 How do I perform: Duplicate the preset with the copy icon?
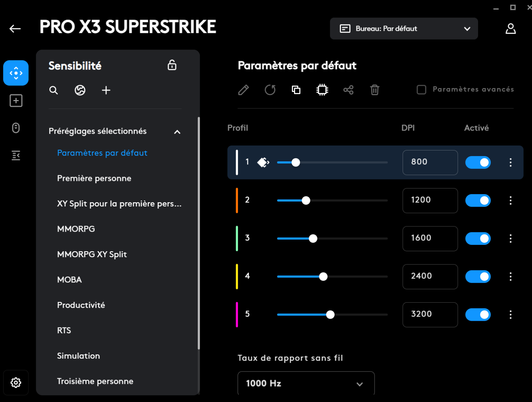point(296,90)
